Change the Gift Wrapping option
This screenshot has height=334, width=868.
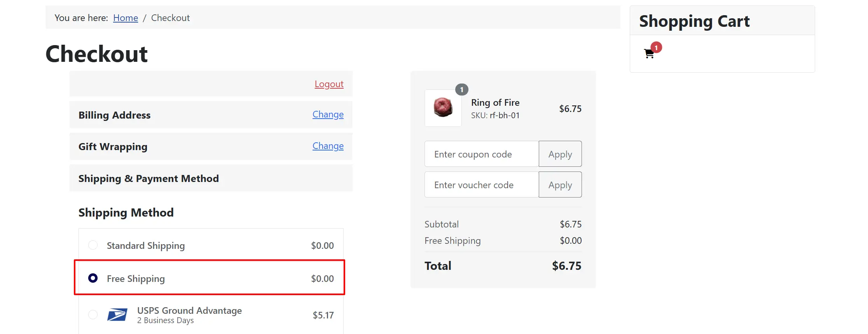(328, 146)
